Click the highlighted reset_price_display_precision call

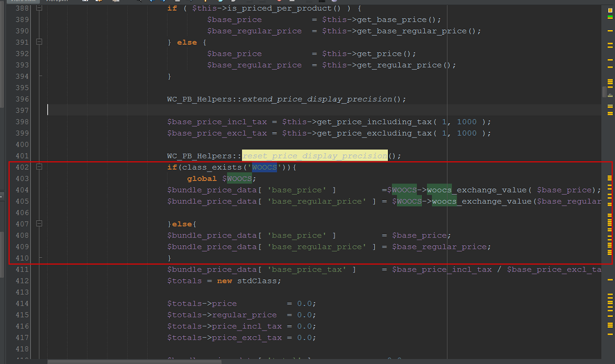coord(315,156)
